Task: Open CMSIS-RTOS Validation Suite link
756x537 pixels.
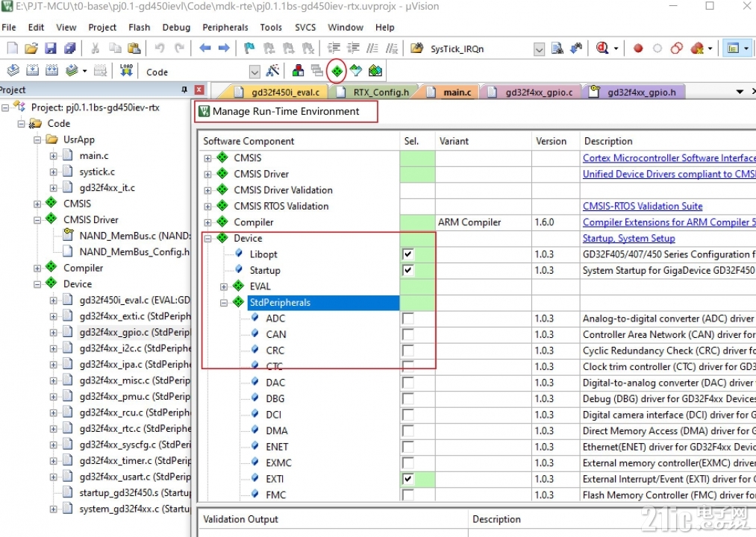Action: pos(643,206)
